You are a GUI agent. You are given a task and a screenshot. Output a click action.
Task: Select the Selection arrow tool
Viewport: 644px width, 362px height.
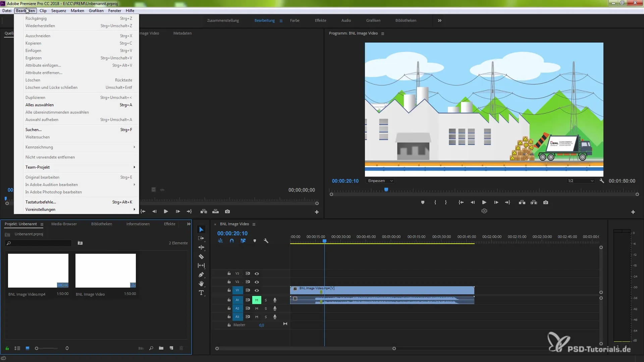point(201,230)
